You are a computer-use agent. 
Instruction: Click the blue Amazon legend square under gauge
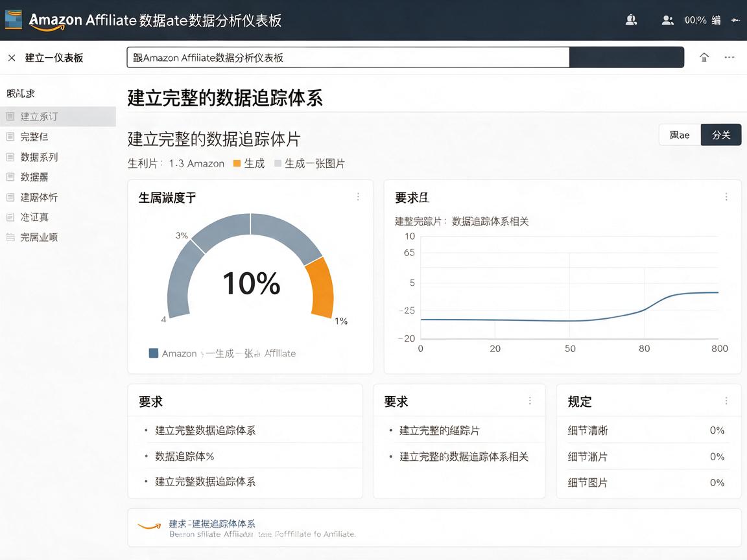point(154,353)
